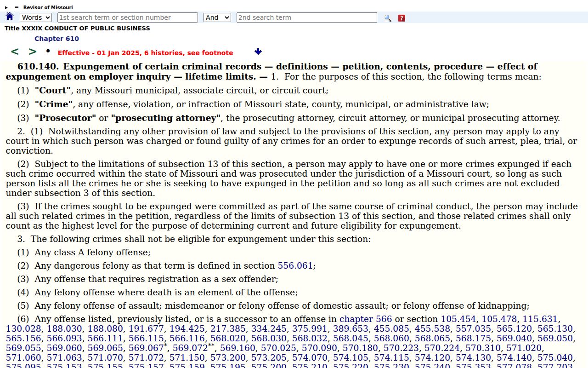The width and height of the screenshot is (588, 368).
Task: Open section 568.045 link
Action: pyautogui.click(x=351, y=338)
